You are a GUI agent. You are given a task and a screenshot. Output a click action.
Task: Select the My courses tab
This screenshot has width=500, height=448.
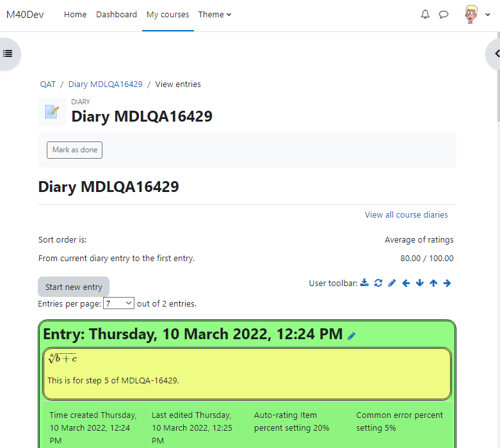tap(168, 14)
